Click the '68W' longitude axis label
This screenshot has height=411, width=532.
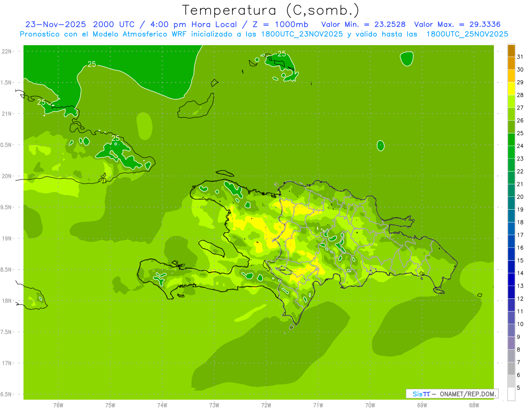click(474, 405)
